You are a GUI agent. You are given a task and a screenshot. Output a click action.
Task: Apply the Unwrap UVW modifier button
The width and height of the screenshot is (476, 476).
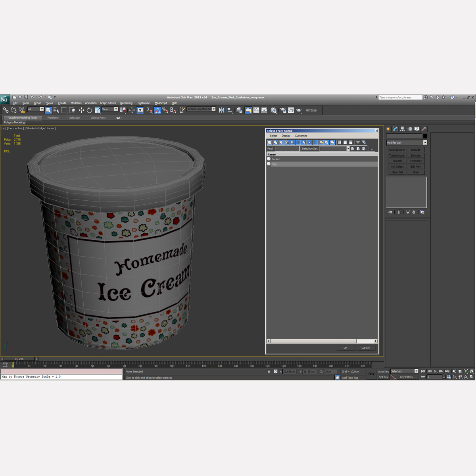coord(397,150)
